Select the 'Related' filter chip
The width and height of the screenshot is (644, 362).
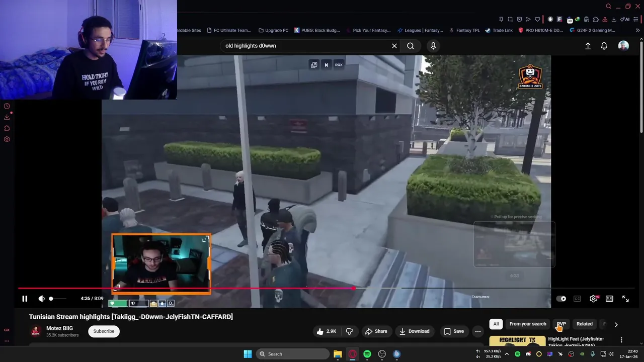[x=584, y=324]
